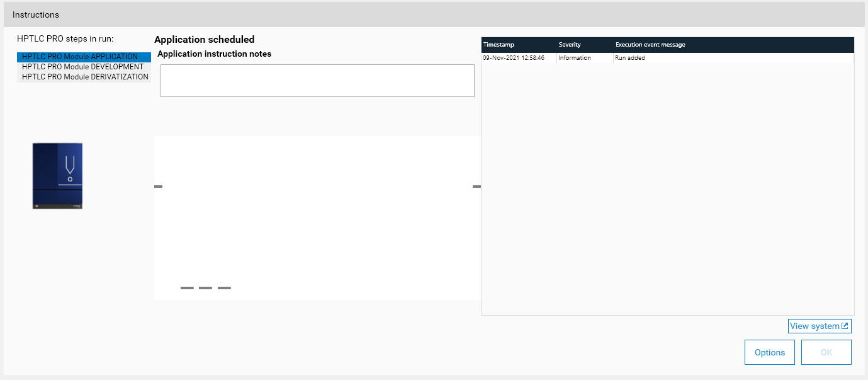
Task: Open the View system link
Action: (814, 326)
